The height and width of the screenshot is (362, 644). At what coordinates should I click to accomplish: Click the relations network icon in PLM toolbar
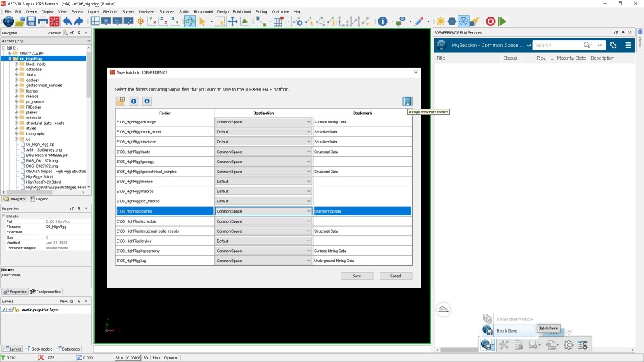tap(504, 345)
